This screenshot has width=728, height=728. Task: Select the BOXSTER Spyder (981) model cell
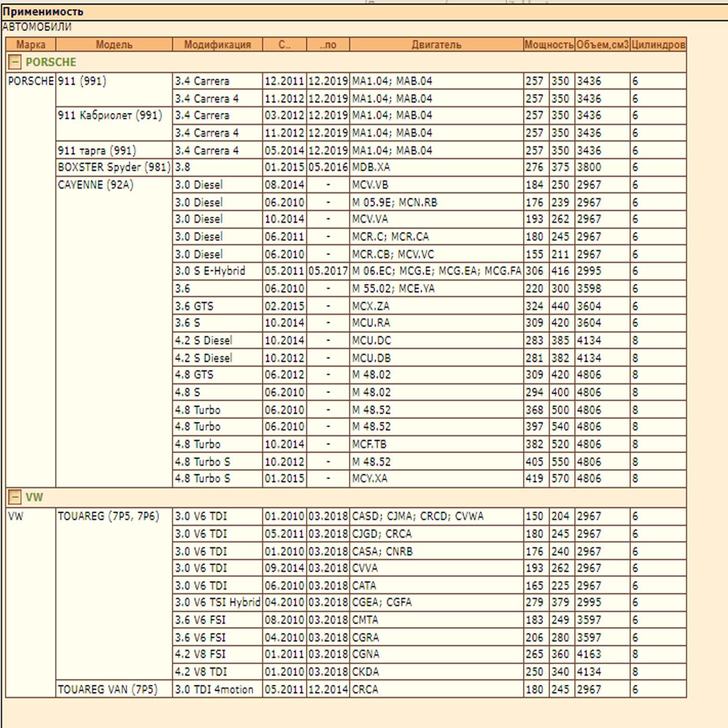click(114, 167)
